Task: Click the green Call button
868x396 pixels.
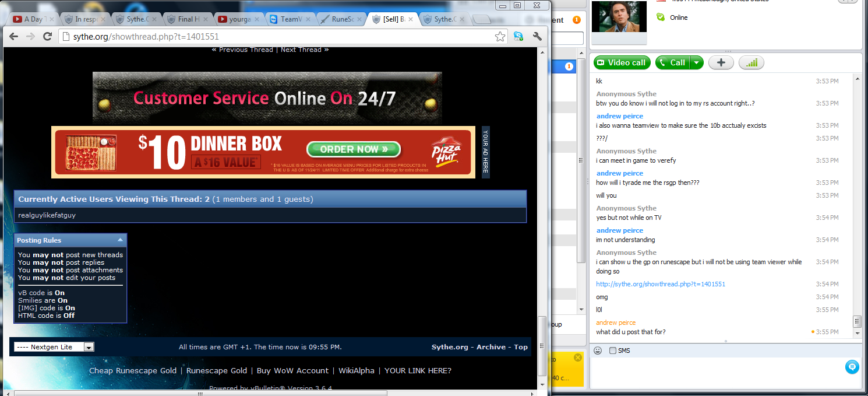Action: click(x=672, y=62)
